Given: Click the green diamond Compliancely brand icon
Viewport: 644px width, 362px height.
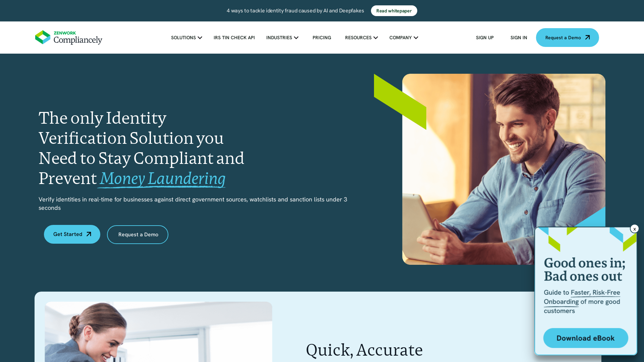Looking at the screenshot, I should (43, 37).
